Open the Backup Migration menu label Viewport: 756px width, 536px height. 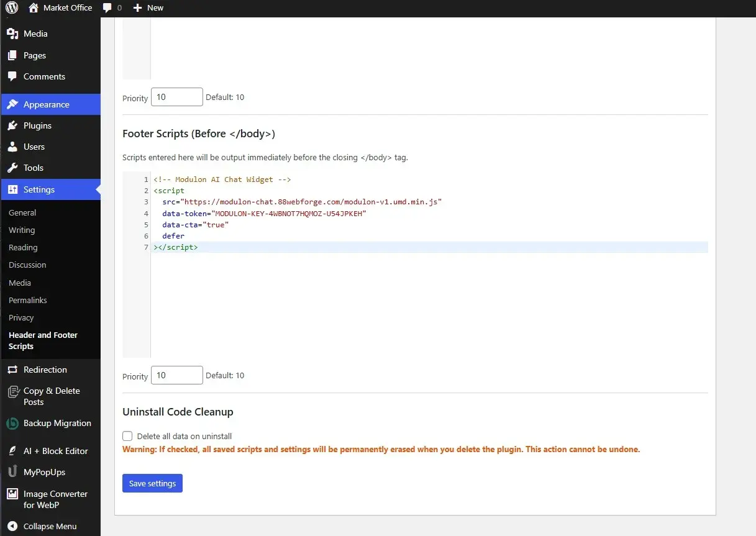point(57,423)
